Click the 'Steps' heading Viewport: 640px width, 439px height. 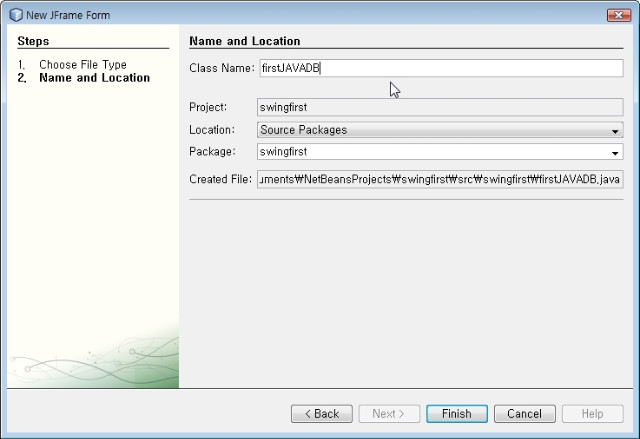tap(33, 41)
